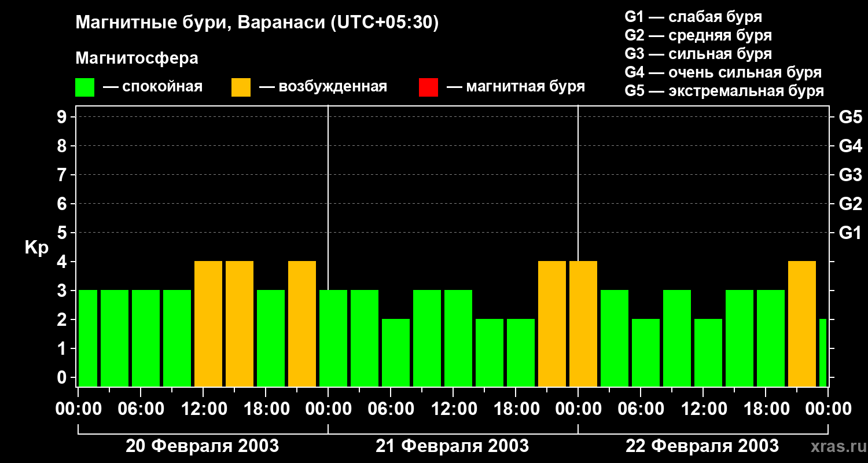Viewport: 868px width, 463px height.
Task: Select the green Kp 3 bar at 03:00, 22 February
Action: [615, 339]
